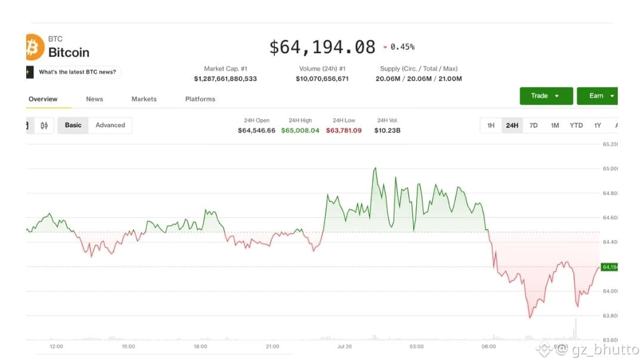Switch to candlestick chart view

coord(44,125)
